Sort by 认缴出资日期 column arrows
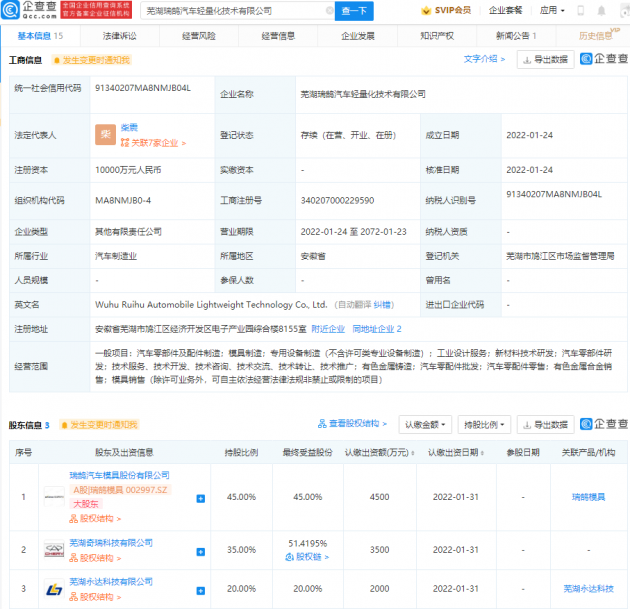Screen dimensions: 630x609 coord(482,453)
